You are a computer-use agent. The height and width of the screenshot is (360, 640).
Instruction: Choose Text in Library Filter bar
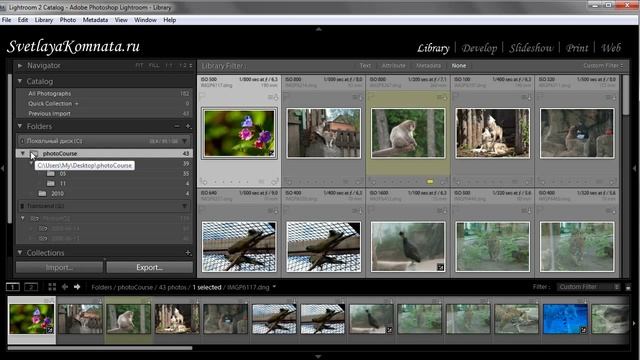(x=365, y=66)
